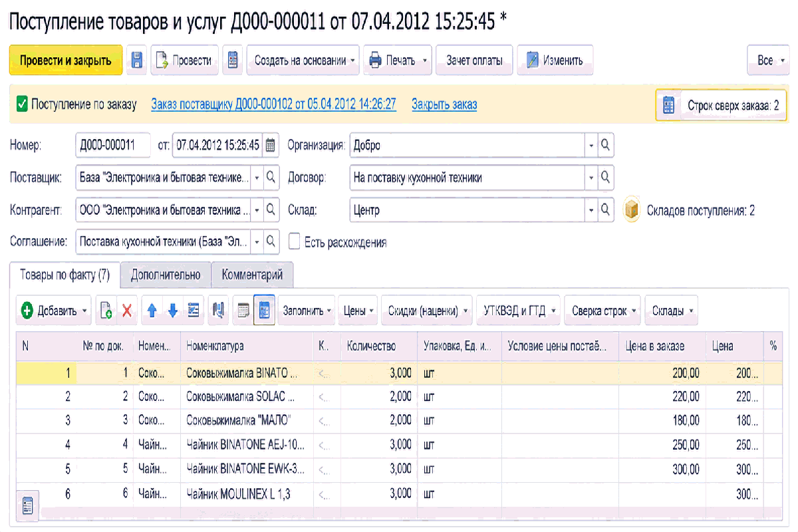Click the Строк сверх заказа: 2 button
The height and width of the screenshot is (532, 798).
coord(721,105)
